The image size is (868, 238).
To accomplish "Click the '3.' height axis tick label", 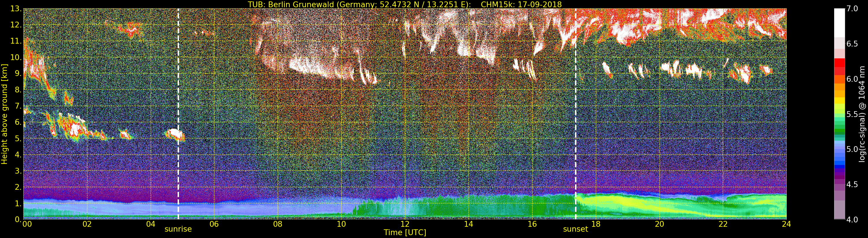I will pos(18,171).
